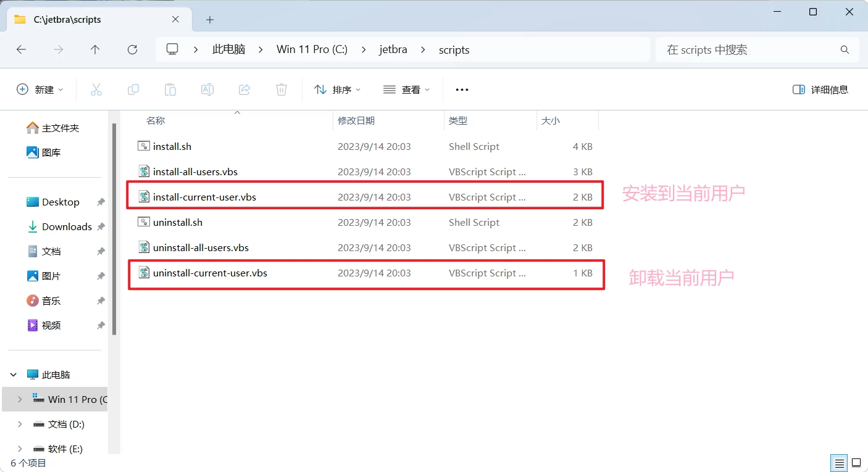Screen dimensions: 868x472
Task: Sort files by 名称 column header
Action: pos(156,121)
